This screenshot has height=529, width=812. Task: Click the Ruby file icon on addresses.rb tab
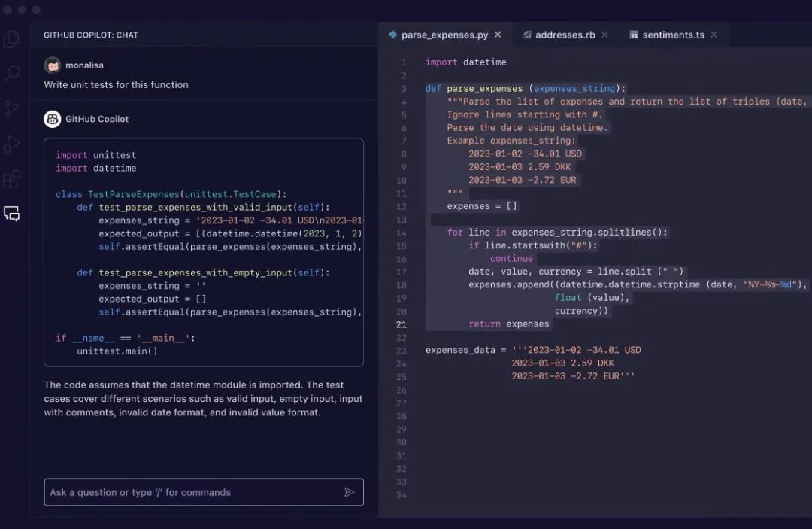pos(526,35)
